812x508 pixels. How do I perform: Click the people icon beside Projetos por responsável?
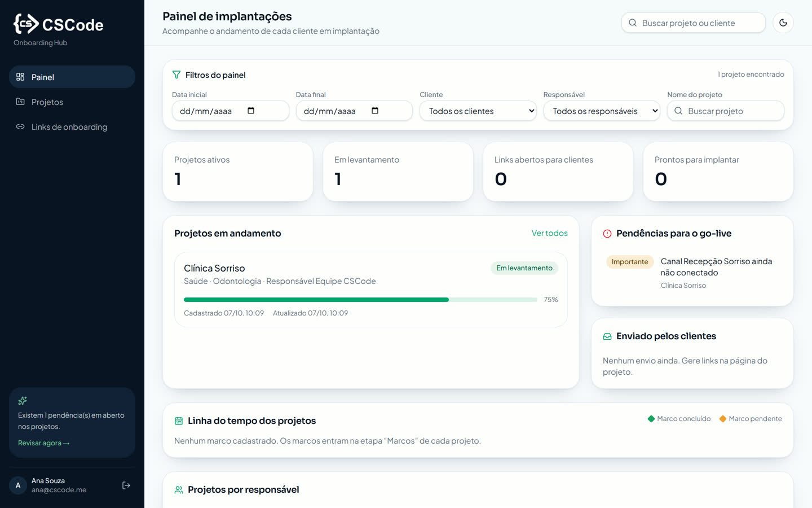[179, 490]
